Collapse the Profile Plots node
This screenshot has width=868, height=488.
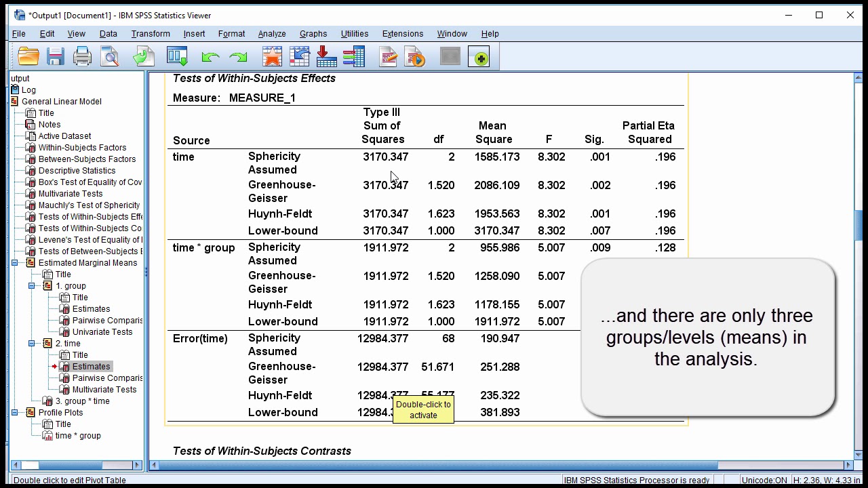pyautogui.click(x=14, y=413)
